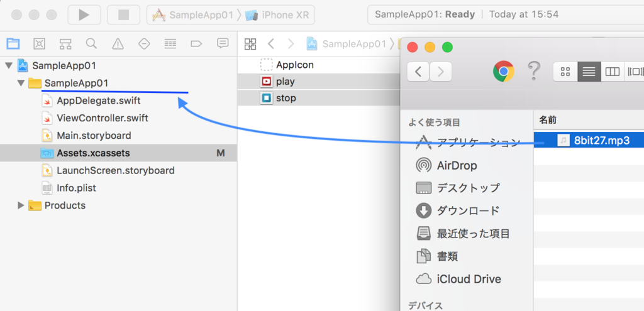Screen dimensions: 644x311
Task: Open the Report navigator
Action: tap(223, 43)
